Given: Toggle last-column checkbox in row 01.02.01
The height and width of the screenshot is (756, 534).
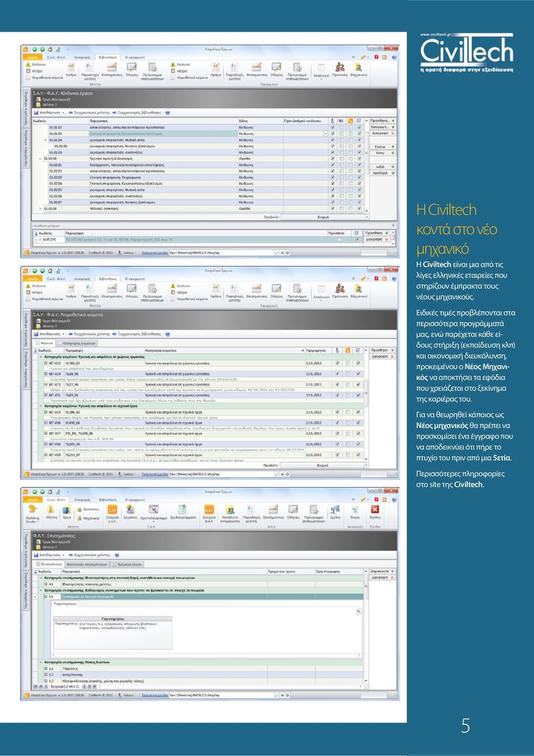Looking at the screenshot, I should point(359,165).
